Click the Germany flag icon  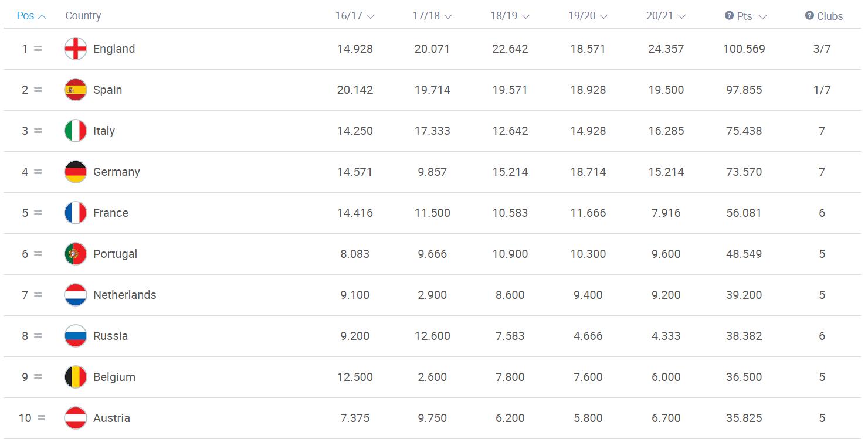pyautogui.click(x=76, y=172)
